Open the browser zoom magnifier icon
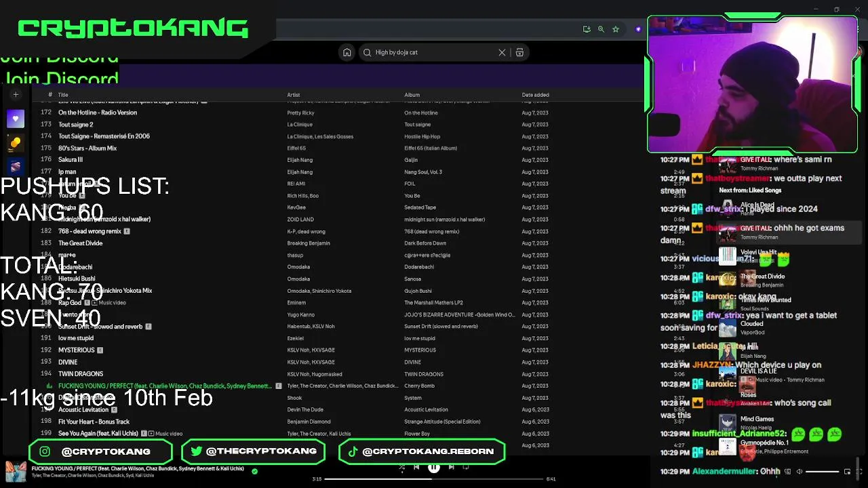This screenshot has width=868, height=488. click(601, 29)
